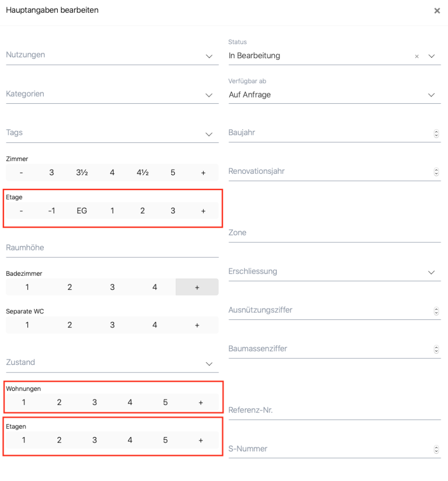This screenshot has width=448, height=481.
Task: Clear the Status selection with the small x
Action: 417,56
